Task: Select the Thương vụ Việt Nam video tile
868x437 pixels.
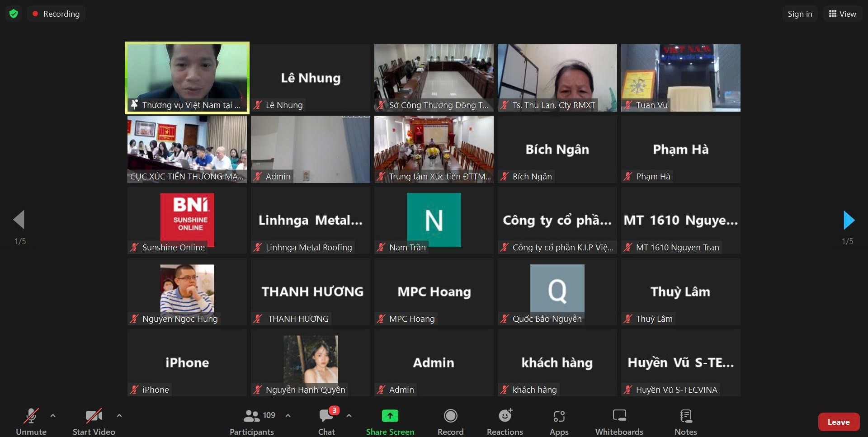Action: 187,77
